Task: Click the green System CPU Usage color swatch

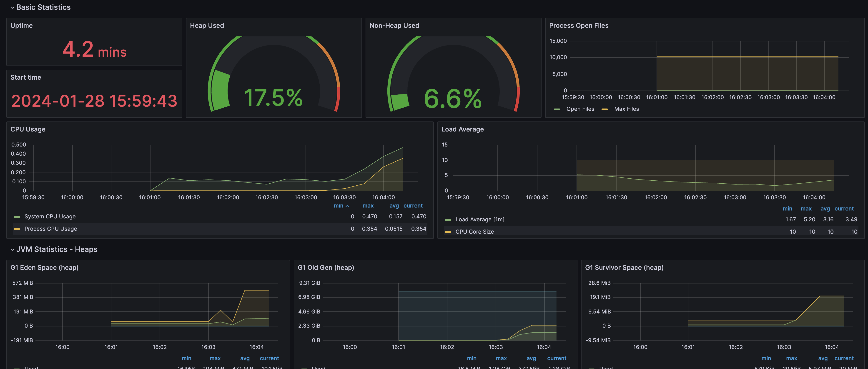Action: pyautogui.click(x=17, y=217)
